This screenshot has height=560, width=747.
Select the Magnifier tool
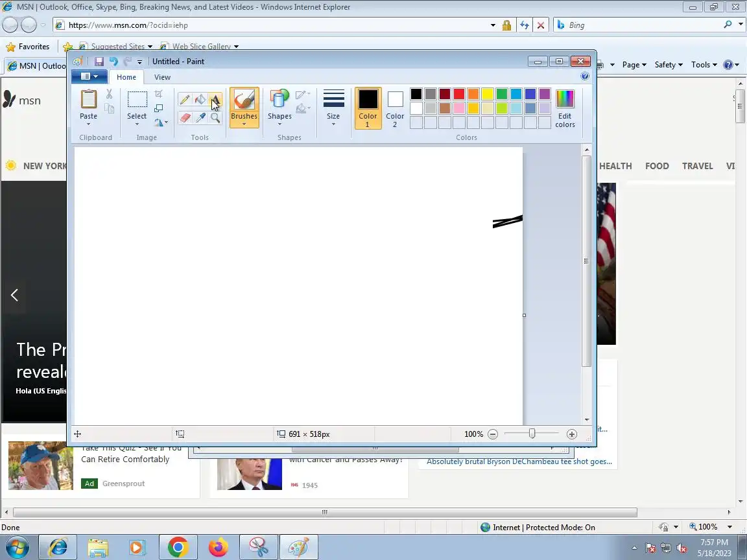click(x=215, y=117)
